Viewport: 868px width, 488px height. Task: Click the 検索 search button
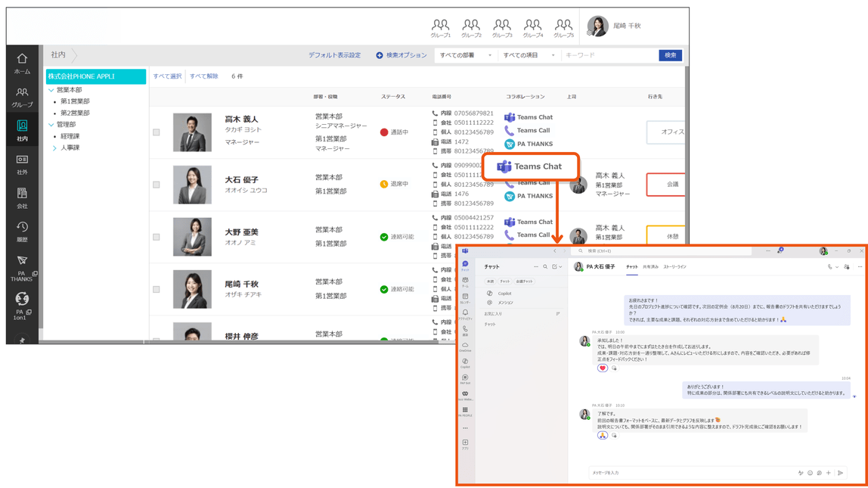click(x=671, y=55)
